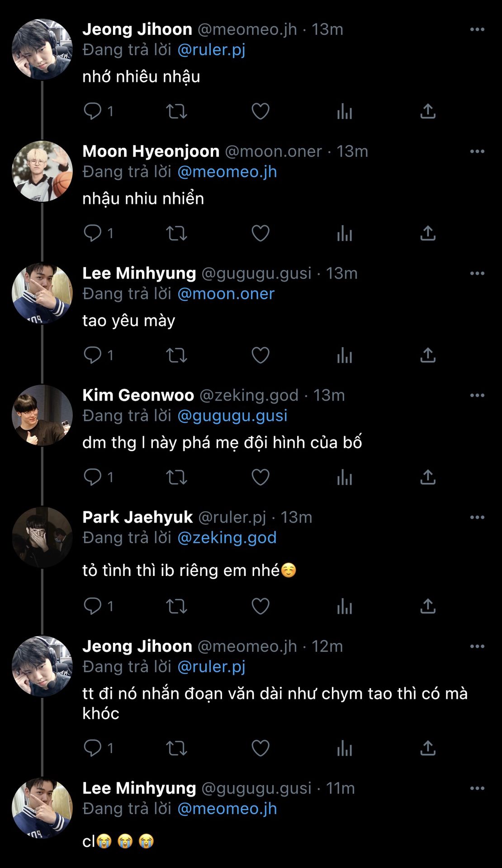
Task: Open the @ruler.pj mention in first tweet
Action: pyautogui.click(x=211, y=50)
